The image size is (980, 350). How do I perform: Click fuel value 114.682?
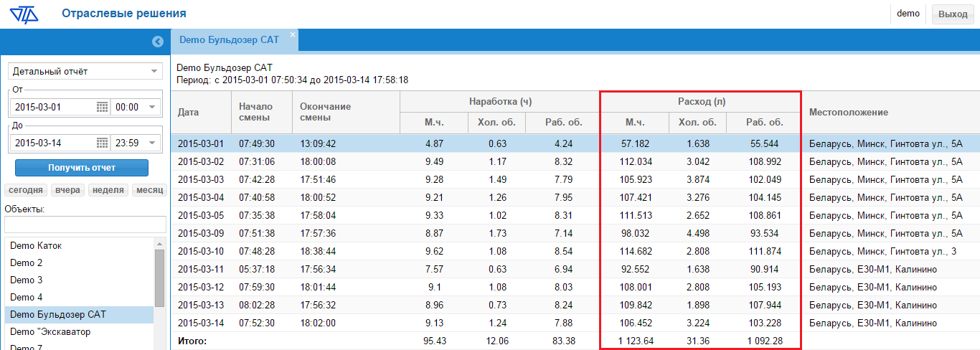[x=635, y=251]
